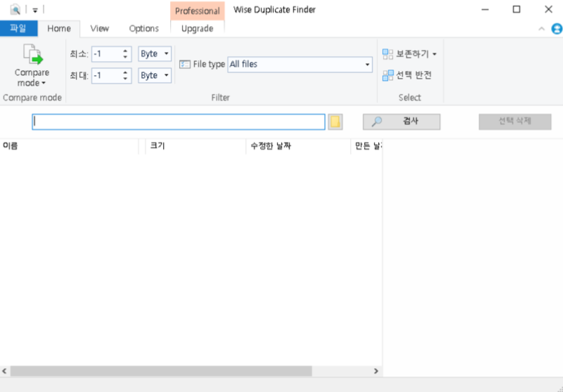The height and width of the screenshot is (392, 563).
Task: Sort by the 만든 날짜 column header
Action: point(367,146)
